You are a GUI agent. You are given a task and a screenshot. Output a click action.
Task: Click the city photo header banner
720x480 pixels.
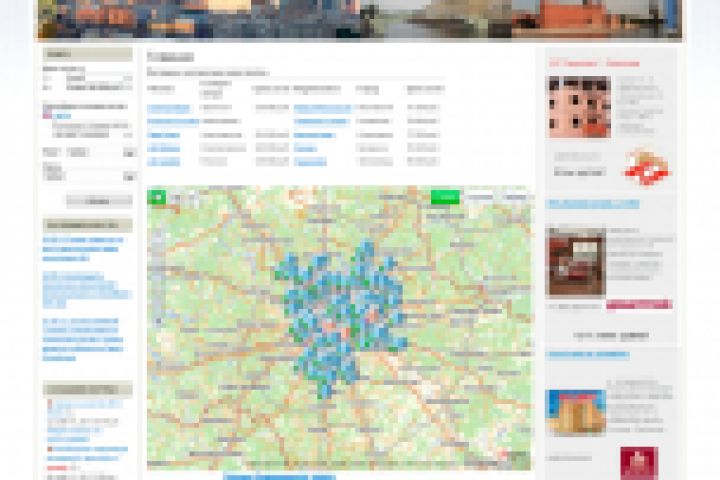click(360, 19)
